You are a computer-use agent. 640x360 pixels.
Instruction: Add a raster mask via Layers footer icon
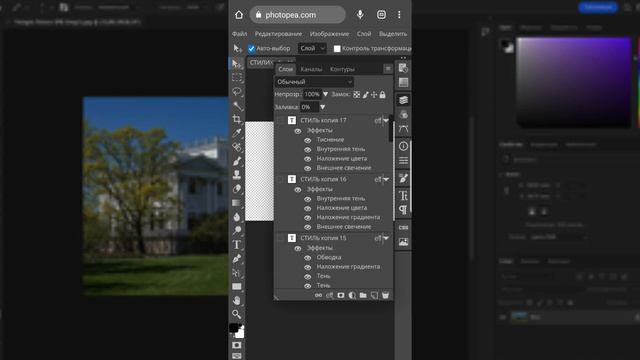pyautogui.click(x=341, y=295)
